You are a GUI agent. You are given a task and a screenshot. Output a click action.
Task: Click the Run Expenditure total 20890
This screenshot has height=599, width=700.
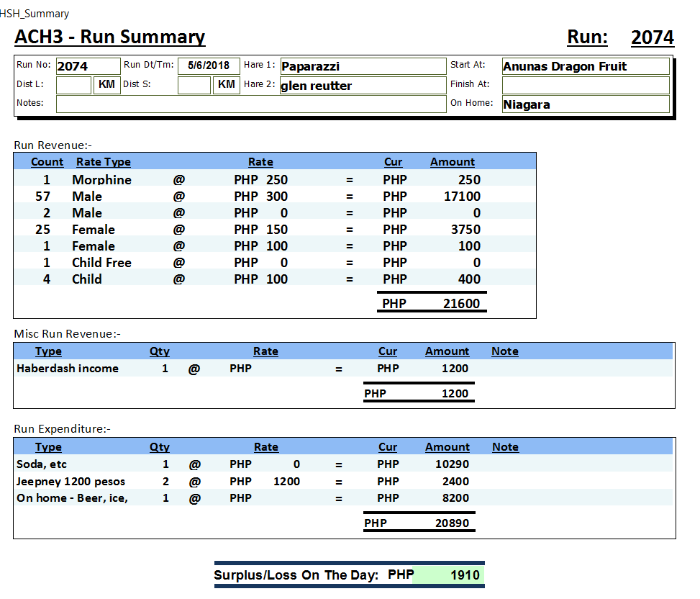[452, 523]
